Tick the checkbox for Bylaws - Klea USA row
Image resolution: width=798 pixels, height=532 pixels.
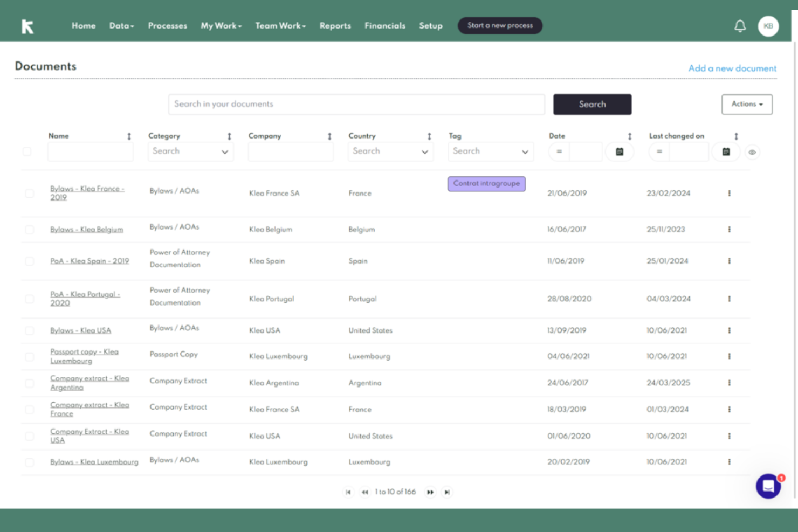pos(29,330)
